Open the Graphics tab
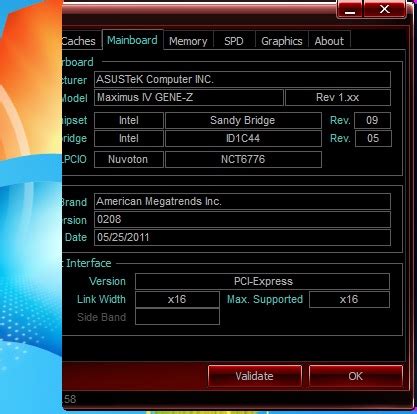 pyautogui.click(x=282, y=41)
